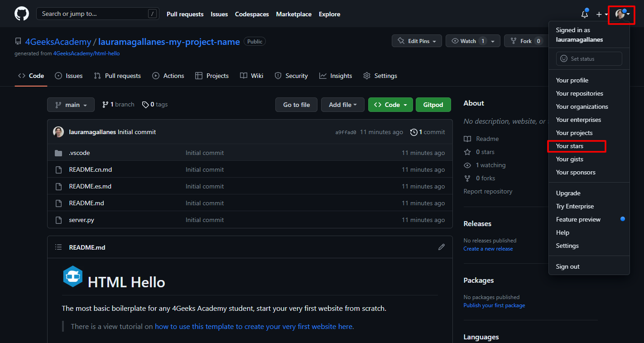The width and height of the screenshot is (644, 343).
Task: Open Issues in top navigation
Action: click(219, 14)
